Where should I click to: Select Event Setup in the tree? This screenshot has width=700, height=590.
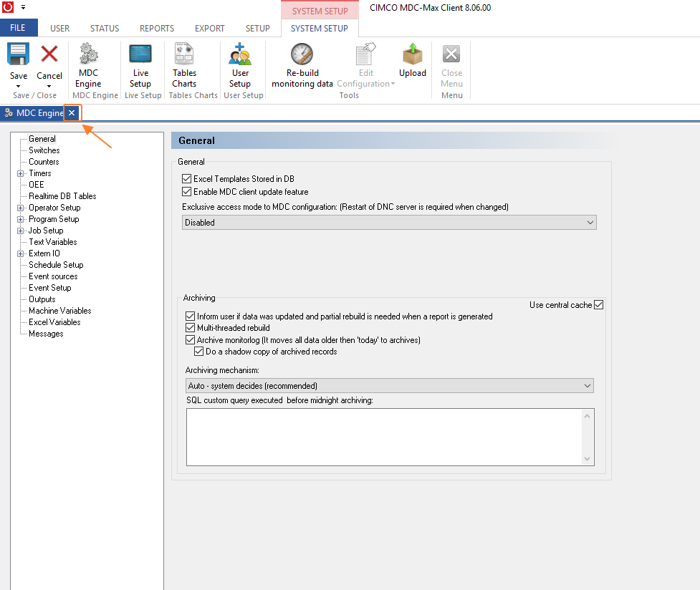(50, 288)
